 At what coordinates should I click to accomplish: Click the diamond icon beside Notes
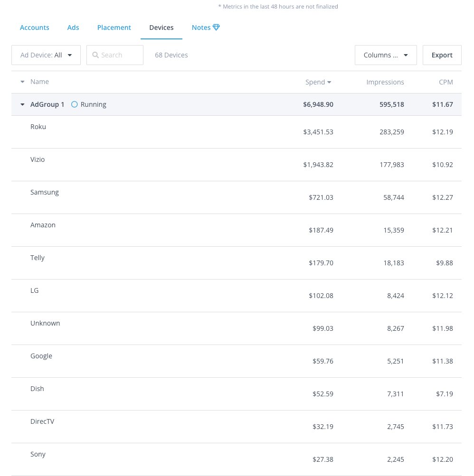tap(216, 28)
